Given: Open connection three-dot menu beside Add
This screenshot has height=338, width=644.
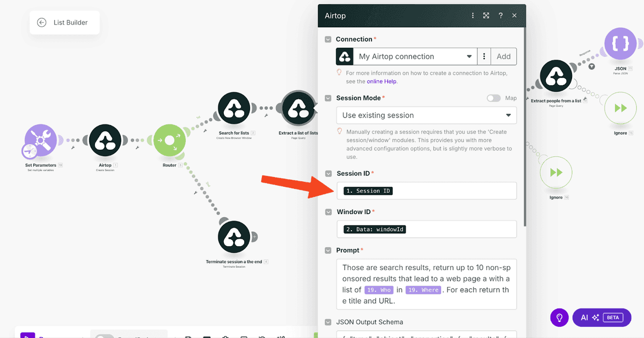Looking at the screenshot, I should (484, 56).
